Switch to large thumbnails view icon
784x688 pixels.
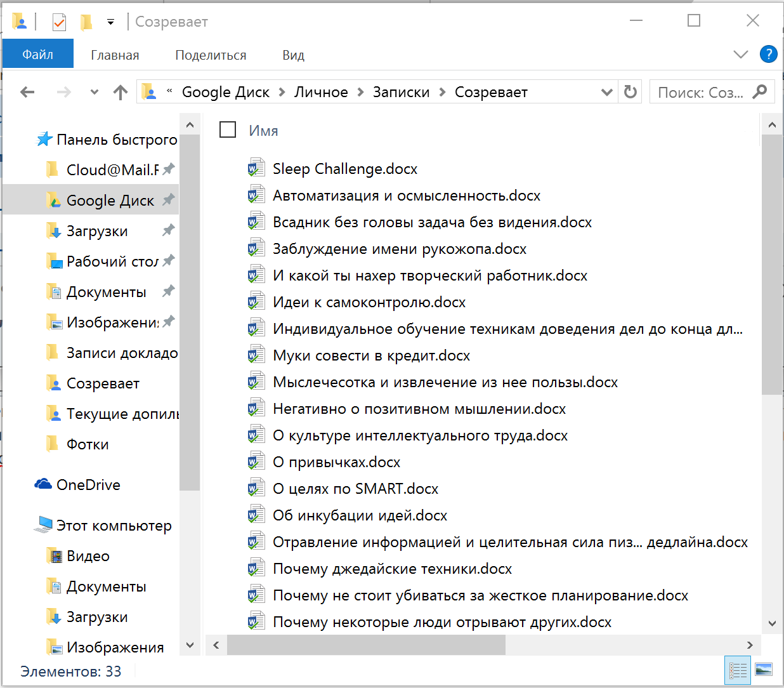[764, 670]
